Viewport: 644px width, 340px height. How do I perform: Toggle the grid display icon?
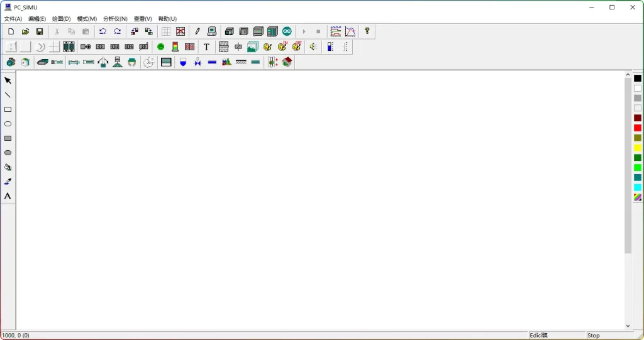pos(166,31)
